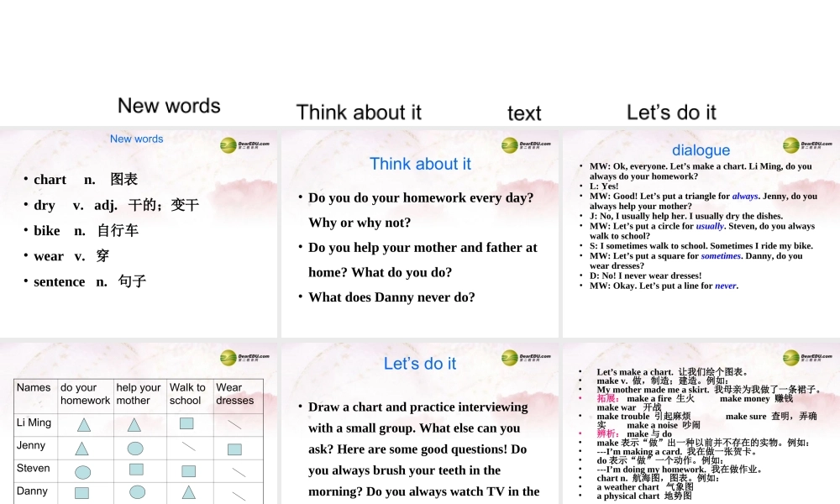The width and height of the screenshot is (840, 504).
Task: Select the line in Danny's wear dresses cell
Action: point(239,496)
